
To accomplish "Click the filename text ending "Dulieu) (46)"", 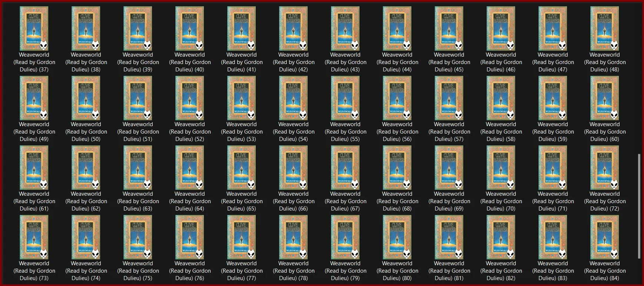I will [x=501, y=62].
